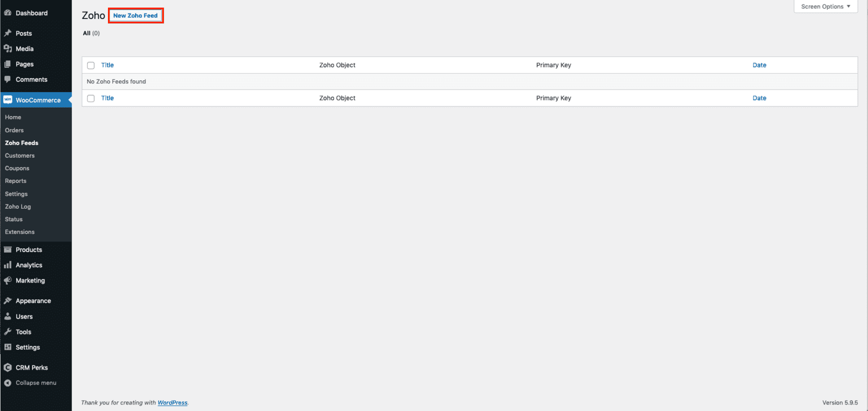Select the All feeds filter
The height and width of the screenshot is (411, 868).
(87, 33)
